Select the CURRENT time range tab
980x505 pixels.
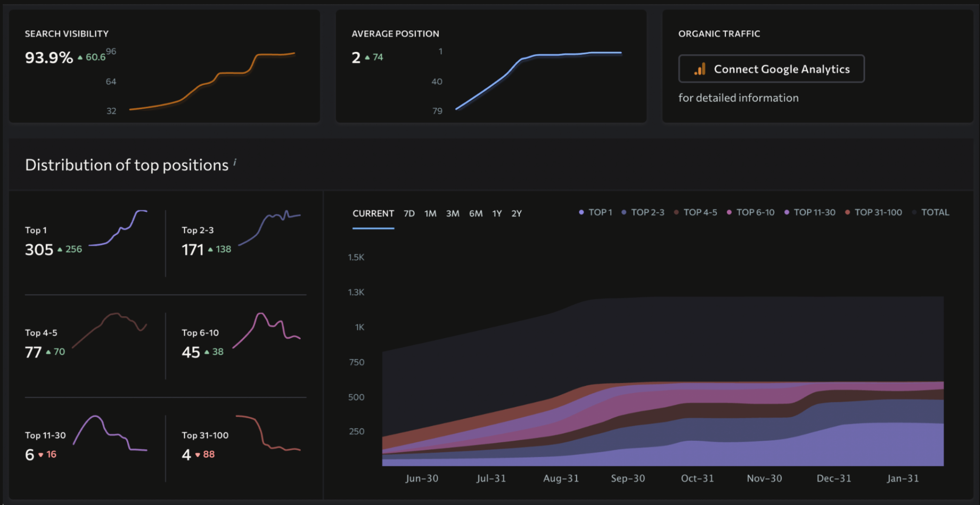(x=373, y=214)
